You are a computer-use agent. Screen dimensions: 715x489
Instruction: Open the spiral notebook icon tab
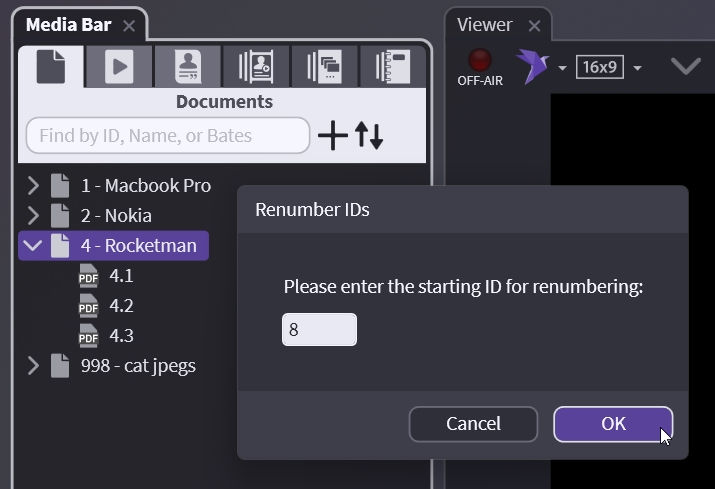(392, 66)
